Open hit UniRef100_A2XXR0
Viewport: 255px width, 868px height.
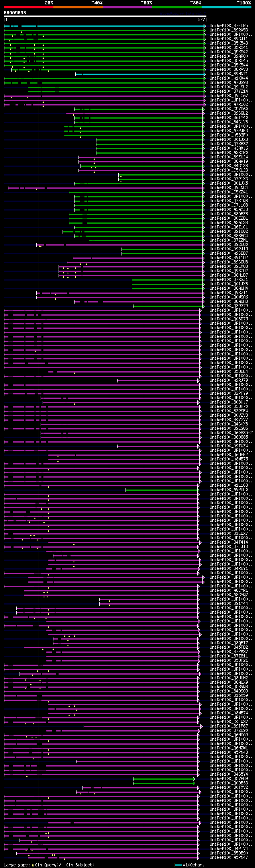coord(229,152)
